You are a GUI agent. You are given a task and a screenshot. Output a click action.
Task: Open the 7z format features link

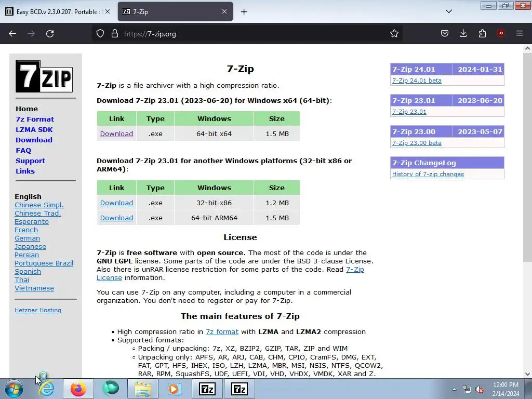click(x=222, y=332)
